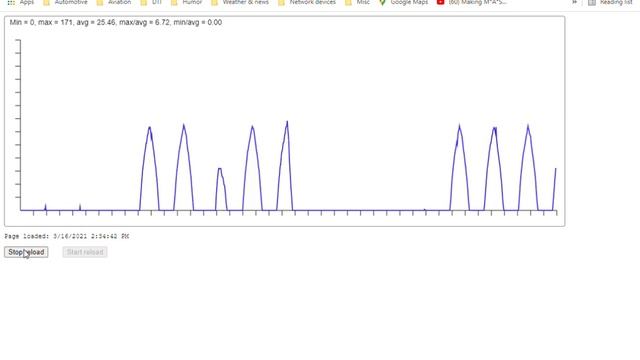This screenshot has height=360, width=640.
Task: Click the disabled Start reload button
Action: point(85,252)
